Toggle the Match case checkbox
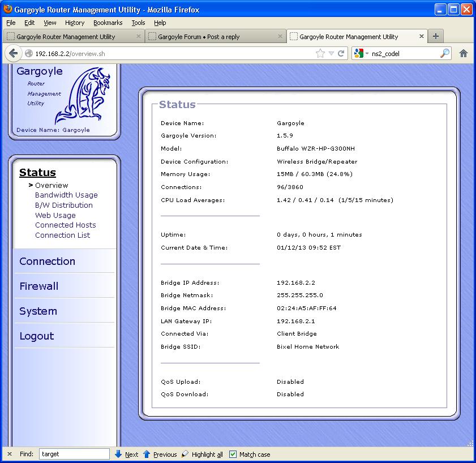This screenshot has width=476, height=463. [x=233, y=454]
